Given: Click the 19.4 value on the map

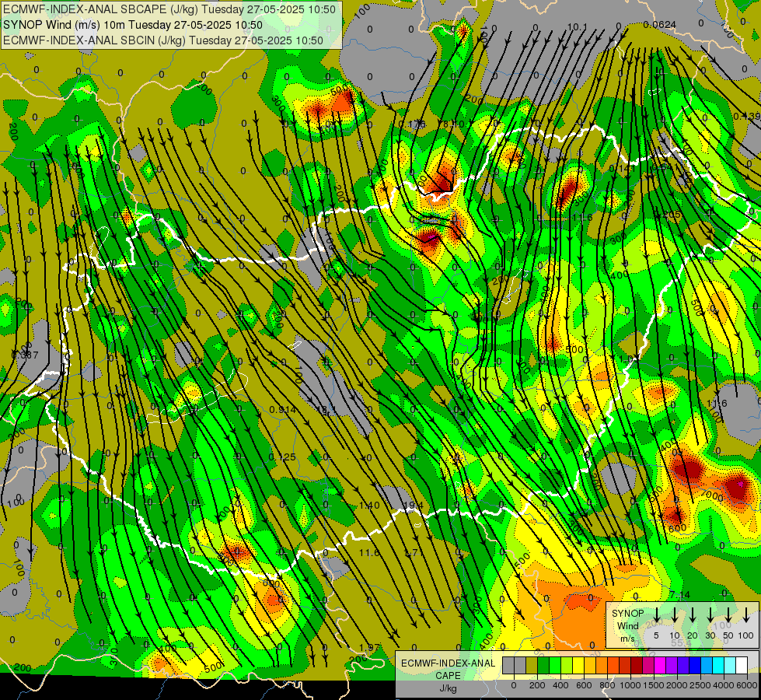Looking at the screenshot, I should (x=413, y=506).
